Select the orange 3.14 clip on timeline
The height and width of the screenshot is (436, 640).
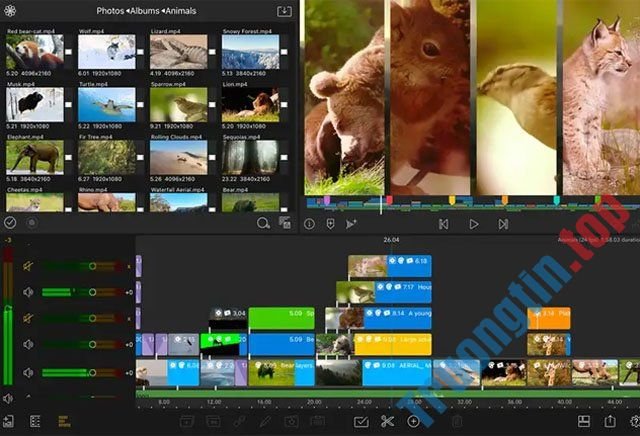tap(549, 318)
